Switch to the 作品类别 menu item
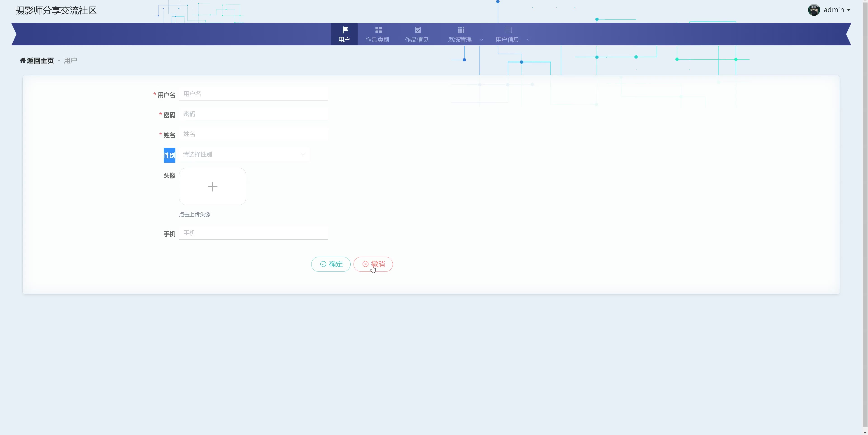This screenshot has width=868, height=435. click(x=377, y=39)
